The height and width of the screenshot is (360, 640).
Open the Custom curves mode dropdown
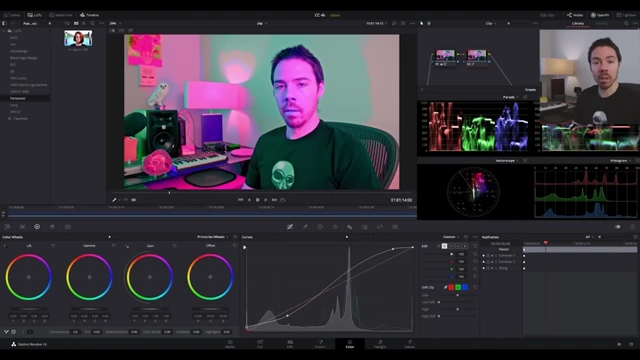(x=451, y=237)
